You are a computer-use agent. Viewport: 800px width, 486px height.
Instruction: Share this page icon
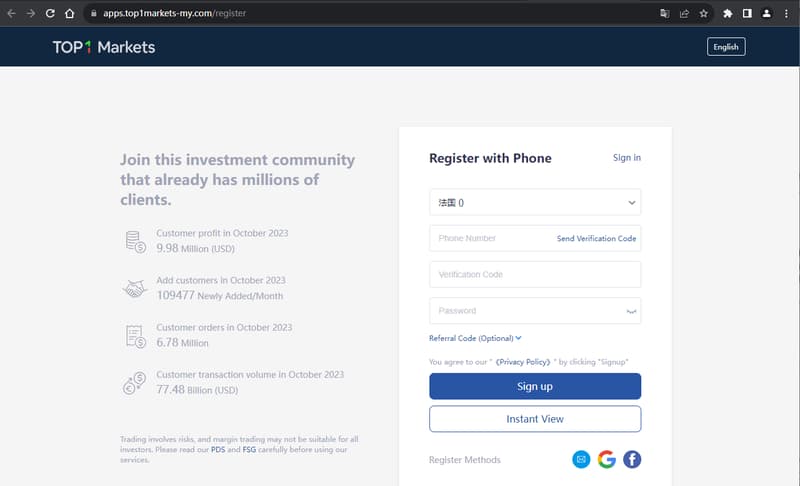684,14
